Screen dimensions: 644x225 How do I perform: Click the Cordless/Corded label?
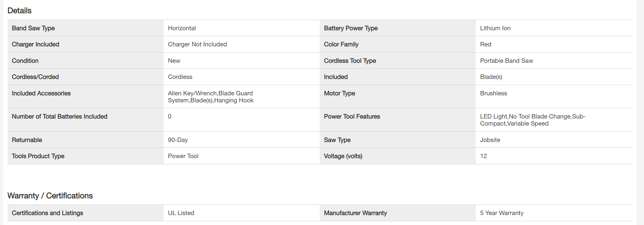click(x=35, y=77)
